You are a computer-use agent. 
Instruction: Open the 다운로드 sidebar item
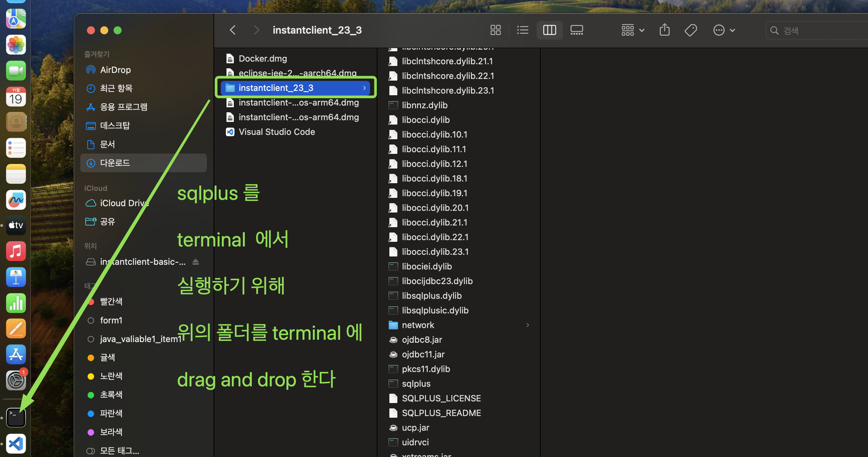(x=115, y=163)
